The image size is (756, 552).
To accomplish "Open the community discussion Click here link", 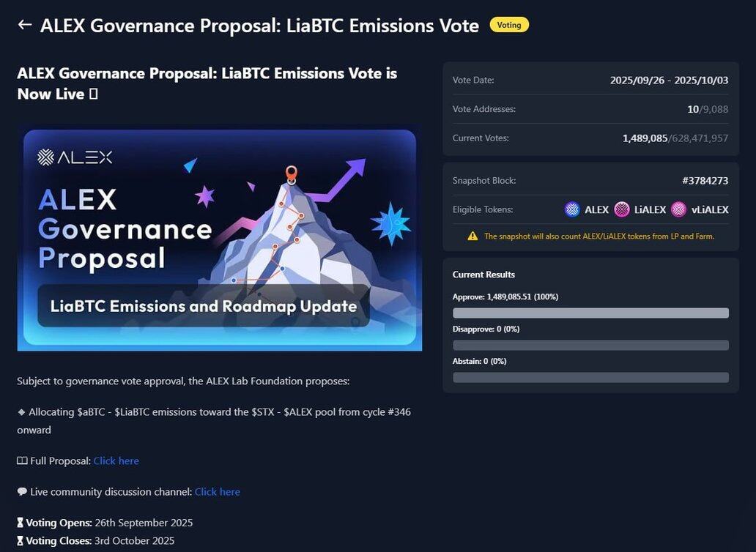I will [x=218, y=492].
